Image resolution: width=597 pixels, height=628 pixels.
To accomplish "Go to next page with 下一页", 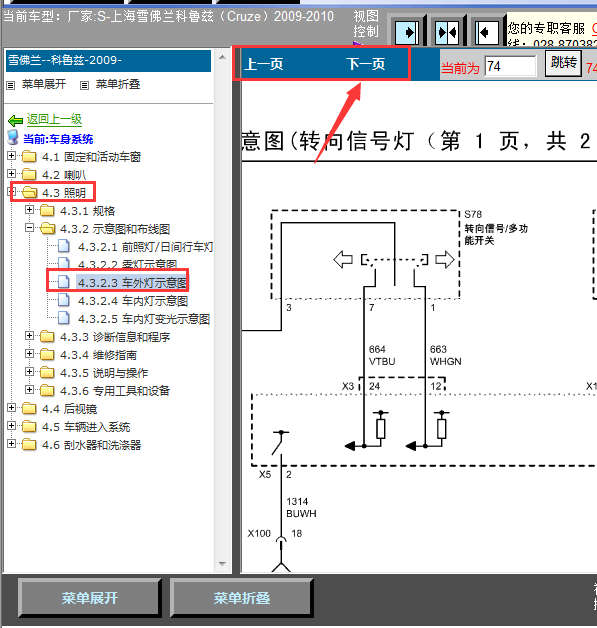I will [x=366, y=64].
